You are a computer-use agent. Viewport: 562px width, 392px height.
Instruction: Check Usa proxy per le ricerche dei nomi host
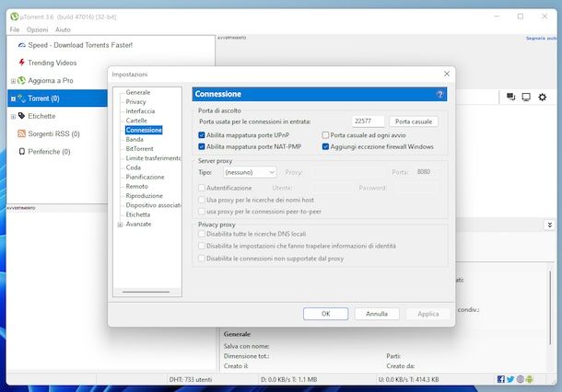click(202, 200)
